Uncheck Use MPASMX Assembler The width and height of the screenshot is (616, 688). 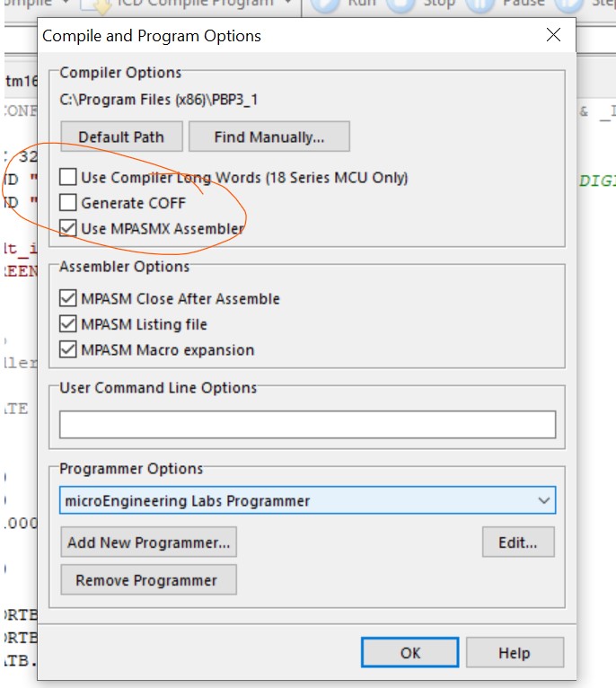(x=68, y=228)
